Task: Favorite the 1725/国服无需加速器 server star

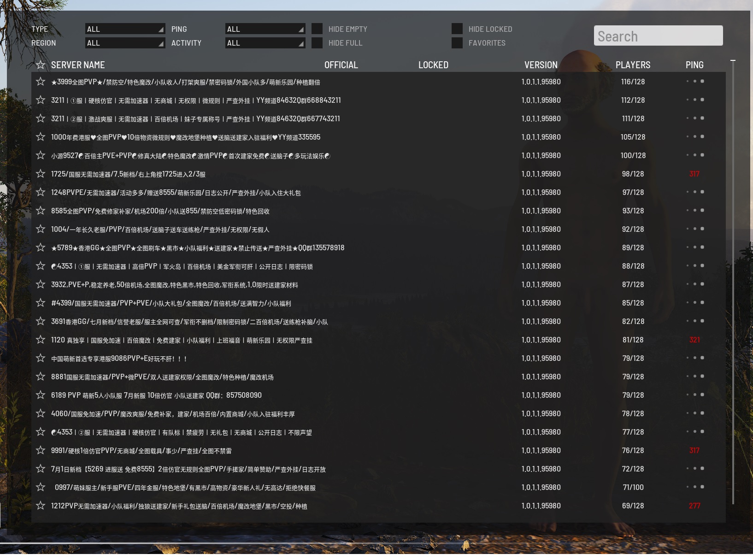Action: tap(41, 174)
